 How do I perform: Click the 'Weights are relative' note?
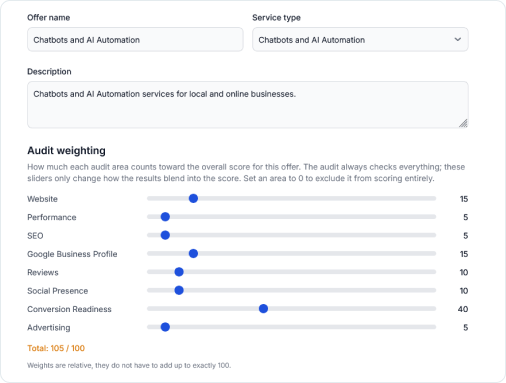[129, 365]
